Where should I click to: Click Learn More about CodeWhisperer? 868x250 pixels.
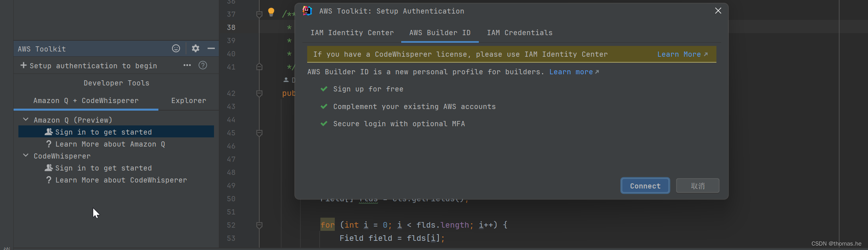pos(121,180)
